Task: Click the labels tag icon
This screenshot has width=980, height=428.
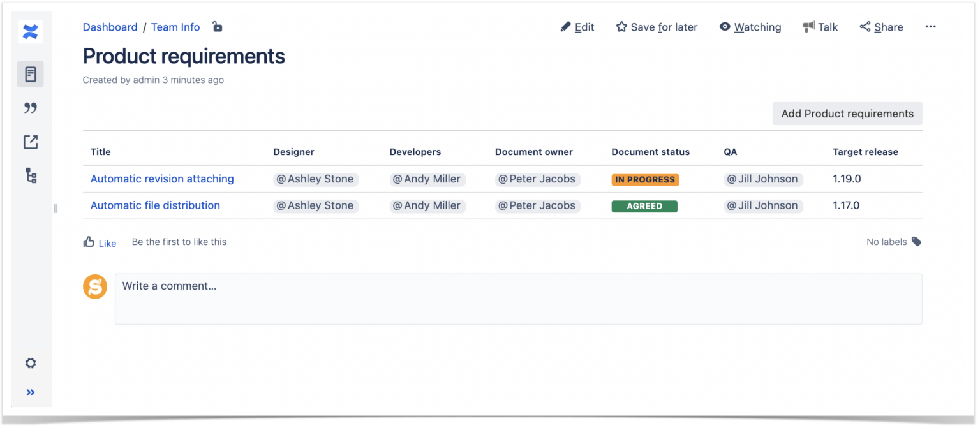Action: click(916, 242)
